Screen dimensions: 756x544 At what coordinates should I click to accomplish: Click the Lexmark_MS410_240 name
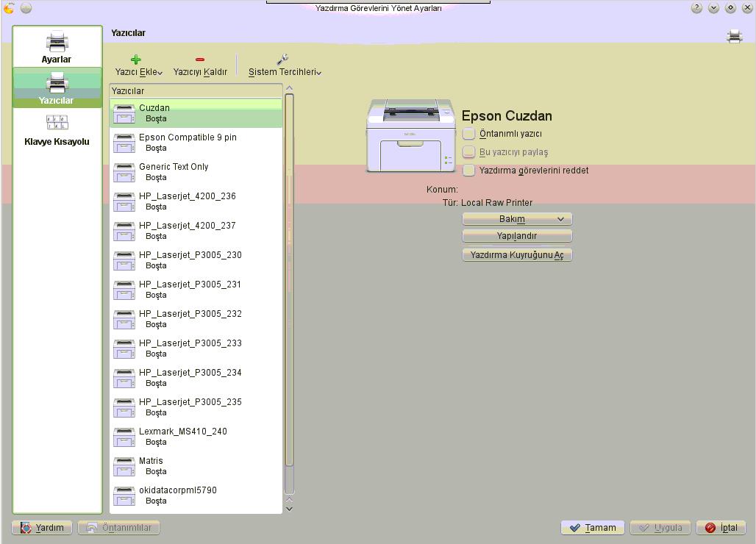click(x=182, y=432)
